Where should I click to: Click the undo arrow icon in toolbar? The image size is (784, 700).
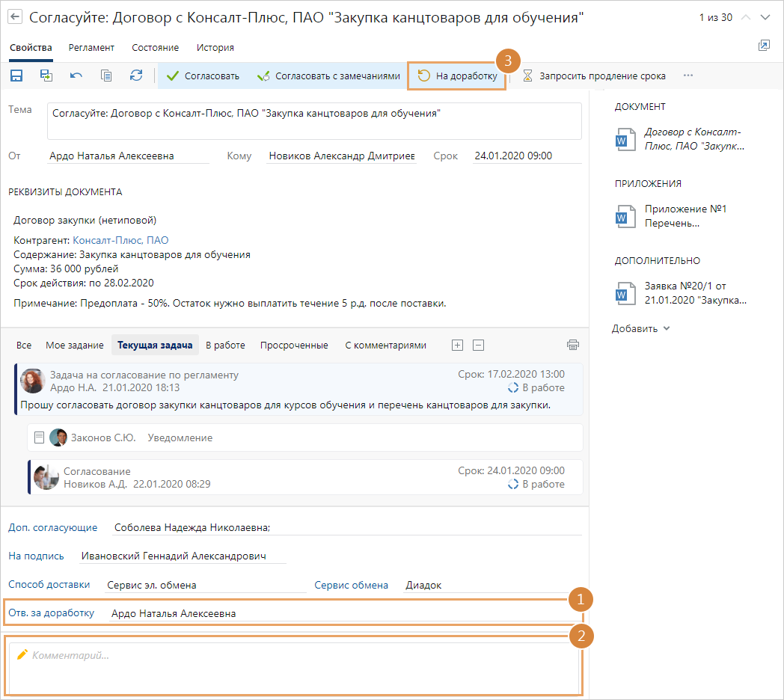click(76, 76)
